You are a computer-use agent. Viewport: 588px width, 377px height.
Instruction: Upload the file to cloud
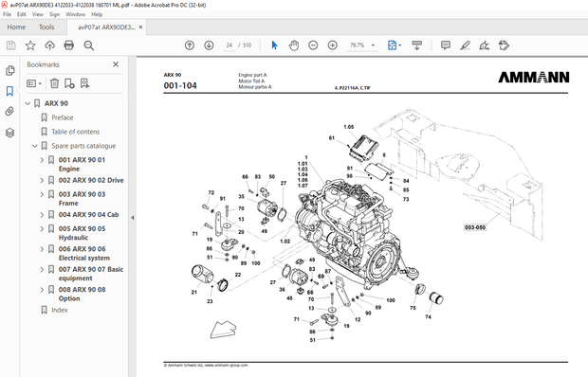(50, 45)
